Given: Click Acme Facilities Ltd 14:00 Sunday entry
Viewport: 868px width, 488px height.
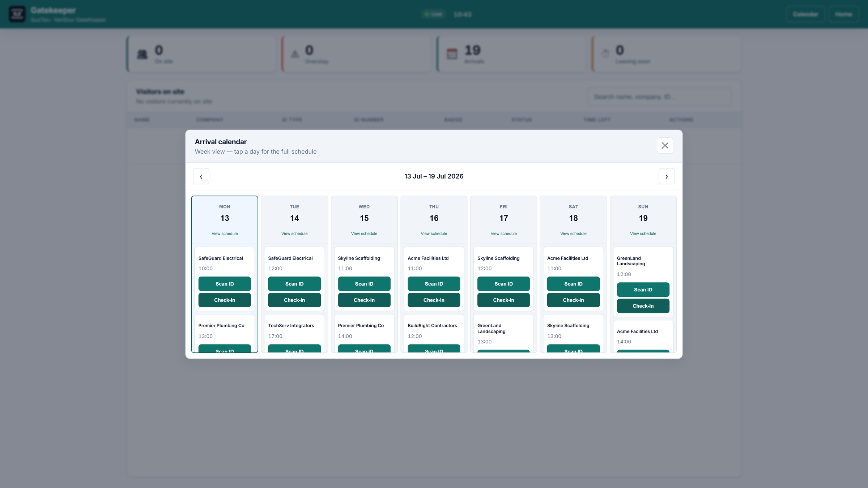Looking at the screenshot, I should (x=643, y=337).
